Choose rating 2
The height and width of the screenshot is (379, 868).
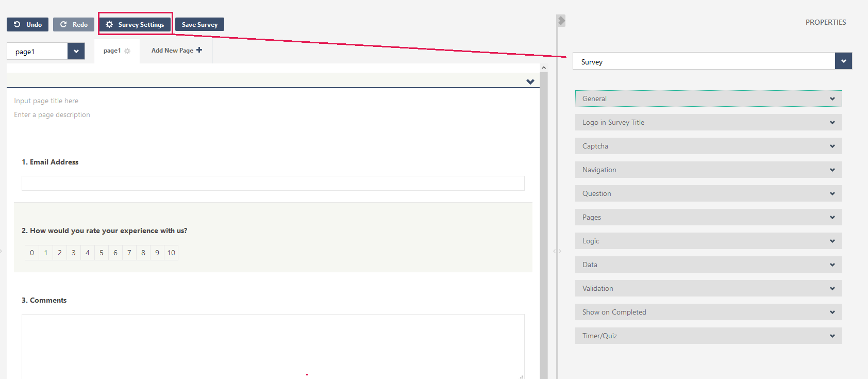[60, 253]
